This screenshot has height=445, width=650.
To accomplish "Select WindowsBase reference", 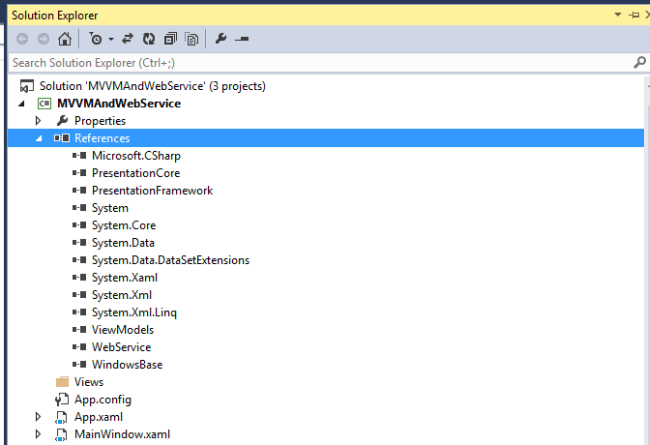I will pyautogui.click(x=127, y=365).
